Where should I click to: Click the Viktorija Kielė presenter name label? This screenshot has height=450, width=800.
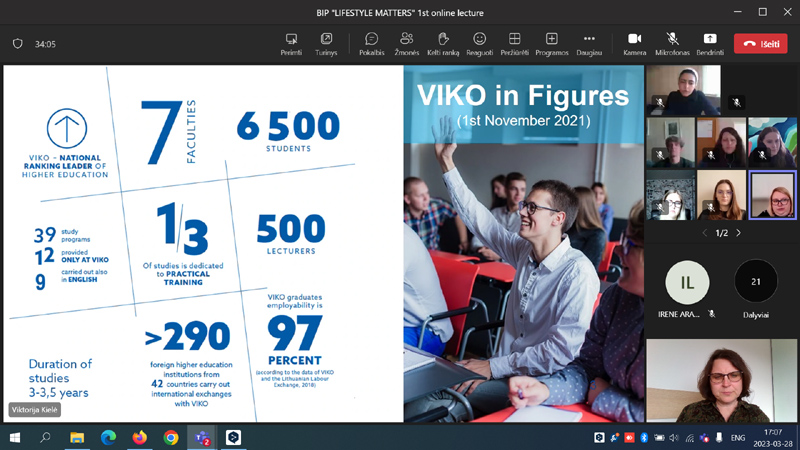(35, 410)
